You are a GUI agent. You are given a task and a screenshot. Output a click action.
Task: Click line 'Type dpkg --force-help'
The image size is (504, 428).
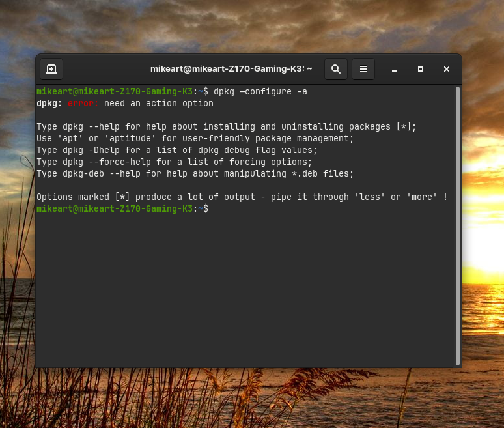click(175, 162)
